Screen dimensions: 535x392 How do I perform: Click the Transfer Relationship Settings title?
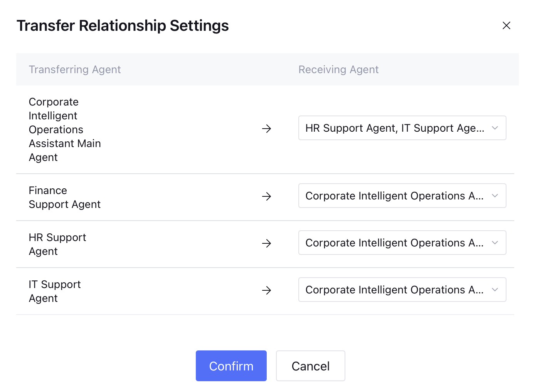click(x=123, y=25)
